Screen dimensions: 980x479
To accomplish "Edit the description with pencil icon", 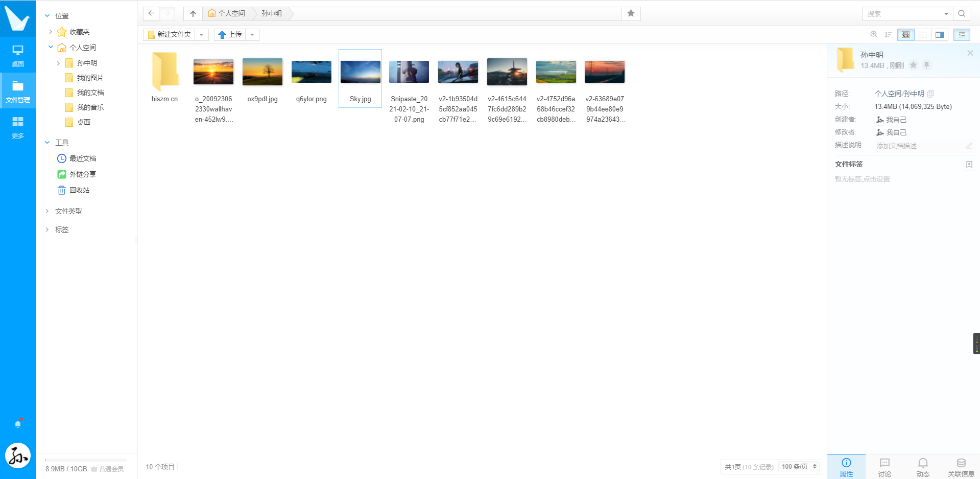I will click(969, 146).
